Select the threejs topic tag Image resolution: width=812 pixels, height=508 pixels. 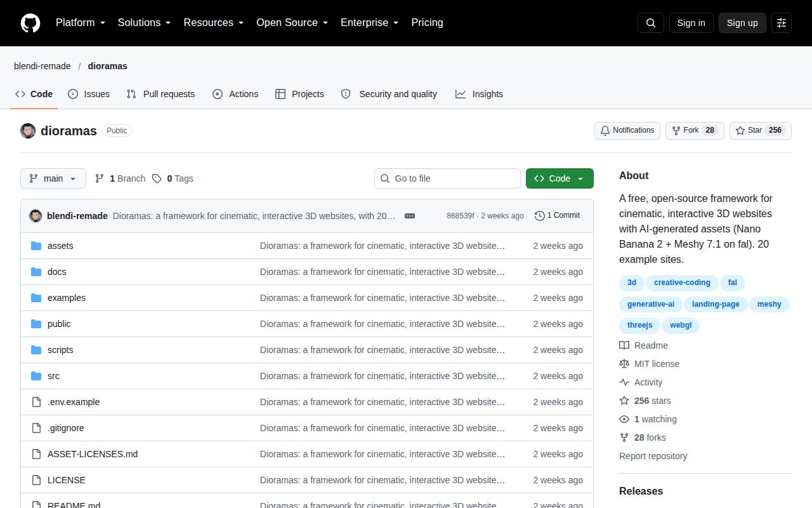pos(639,325)
